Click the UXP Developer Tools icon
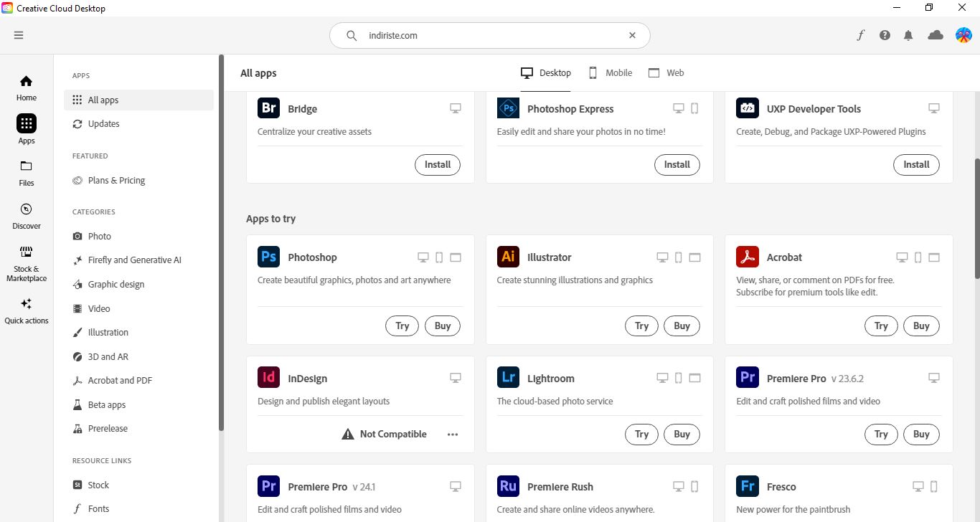The image size is (980, 522). click(748, 108)
